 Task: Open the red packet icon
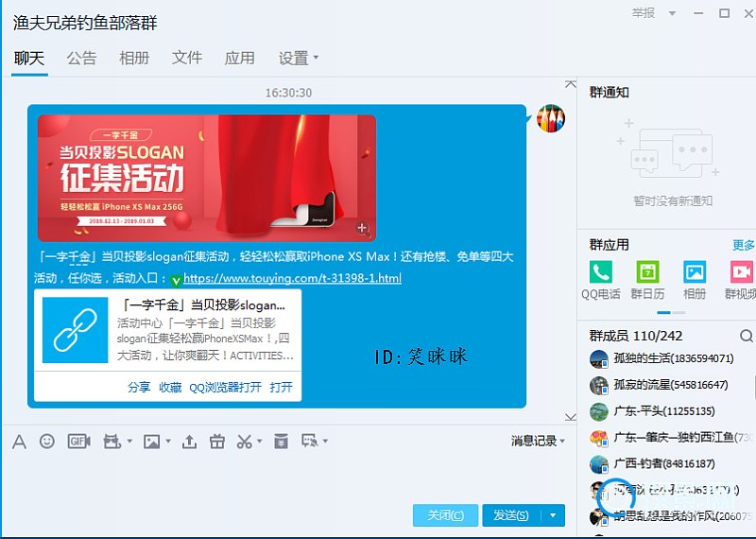click(281, 441)
